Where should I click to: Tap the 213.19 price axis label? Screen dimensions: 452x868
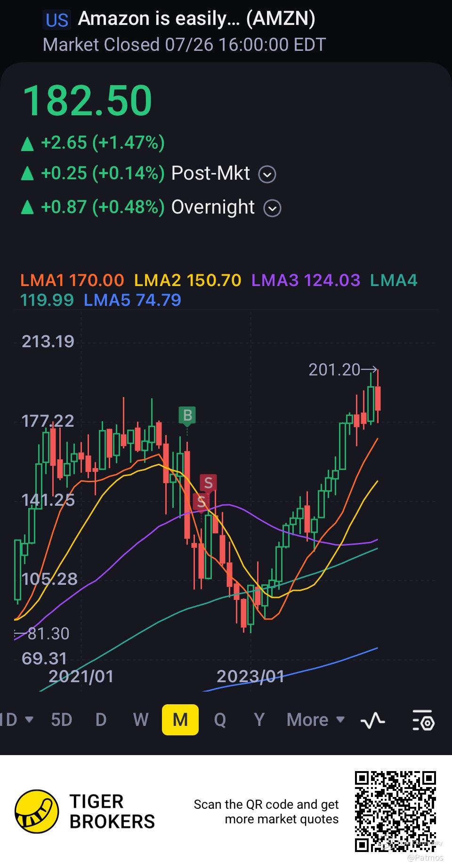point(48,342)
